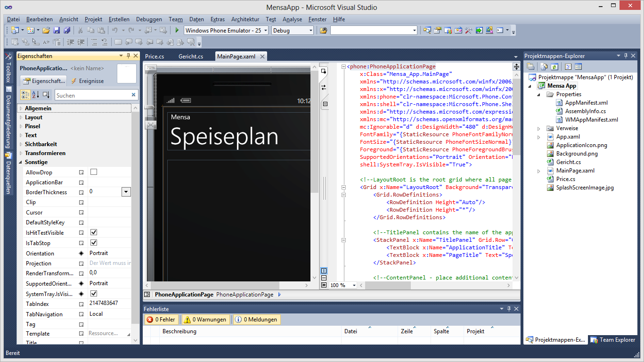The image size is (644, 362).
Task: Start debugging with the green play arrow
Action: pos(177,30)
